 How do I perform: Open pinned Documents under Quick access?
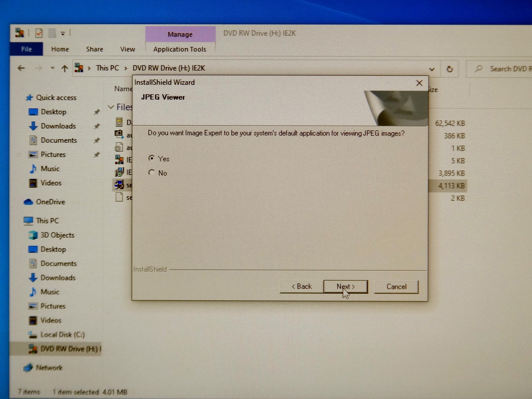tap(59, 140)
